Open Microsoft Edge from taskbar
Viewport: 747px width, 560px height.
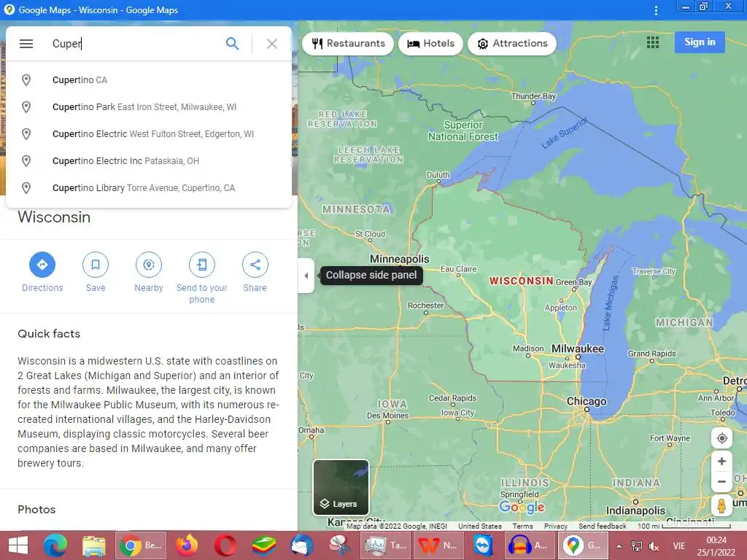tap(55, 545)
